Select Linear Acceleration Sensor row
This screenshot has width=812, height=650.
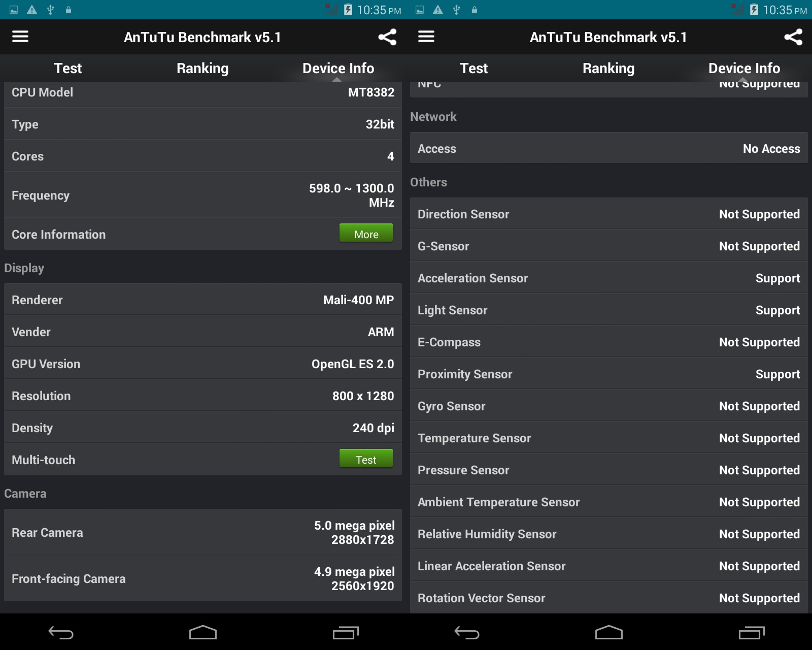click(x=609, y=566)
